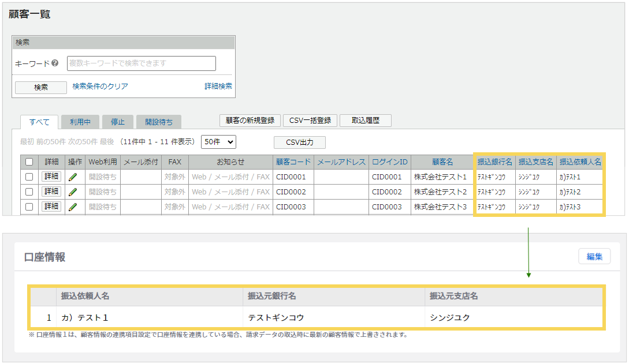This screenshot has height=364, width=629.
Task: Click the pencil edit icon for CID0003
Action: click(73, 207)
